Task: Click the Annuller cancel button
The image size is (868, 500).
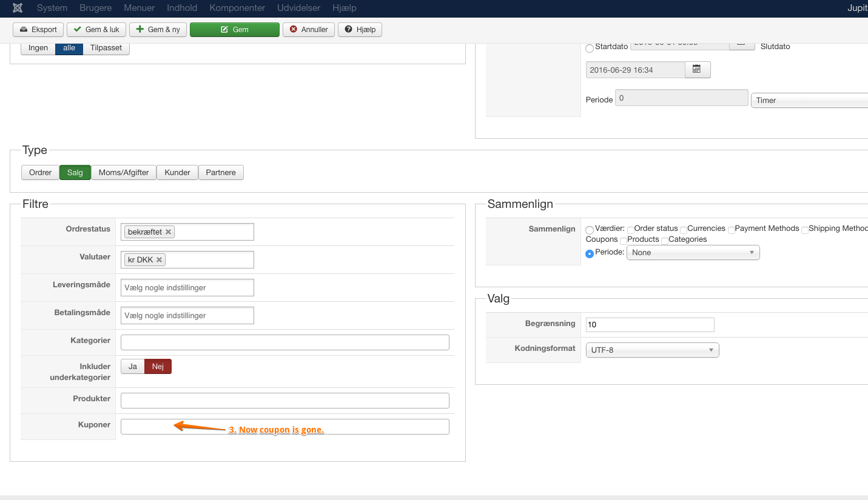Action: (309, 30)
